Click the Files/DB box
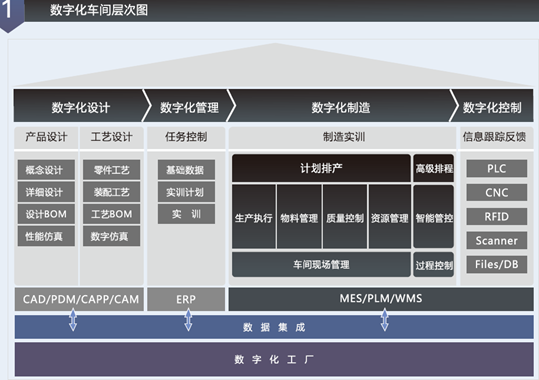Screen dimensions: 539x380 click(x=496, y=264)
